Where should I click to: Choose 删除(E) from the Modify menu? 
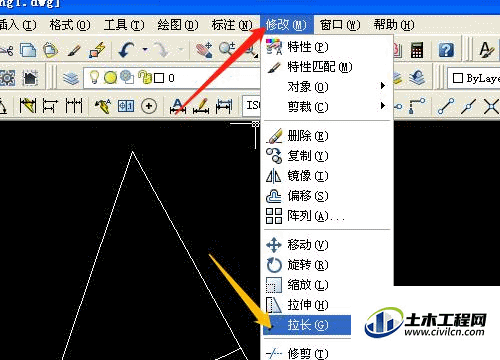pos(326,136)
